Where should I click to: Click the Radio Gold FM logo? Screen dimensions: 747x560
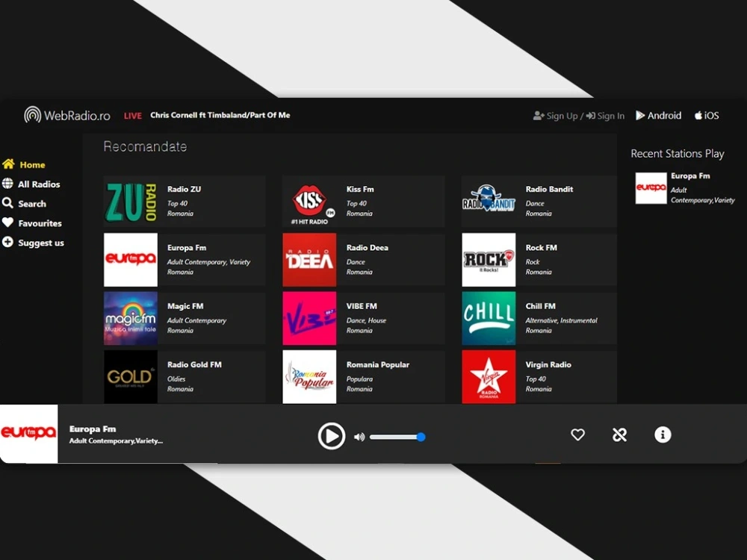click(131, 376)
